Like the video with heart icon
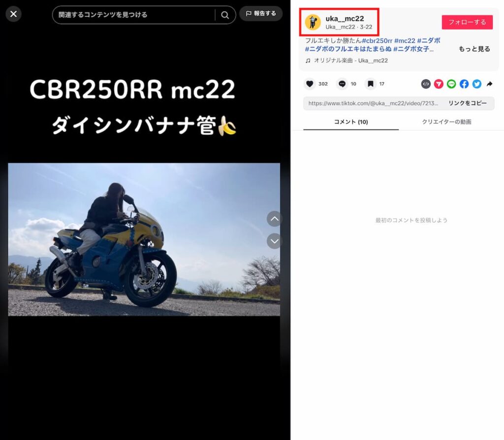Image resolution: width=504 pixels, height=440 pixels. (x=310, y=84)
